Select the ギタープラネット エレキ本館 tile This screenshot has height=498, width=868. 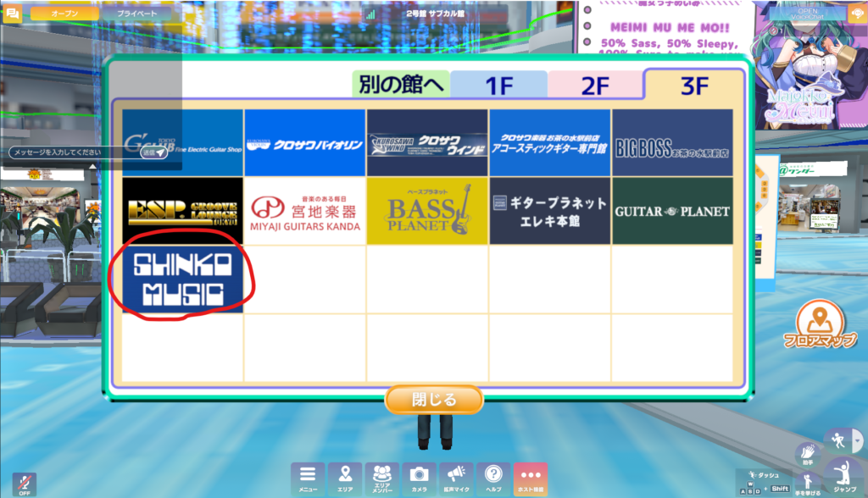(549, 211)
